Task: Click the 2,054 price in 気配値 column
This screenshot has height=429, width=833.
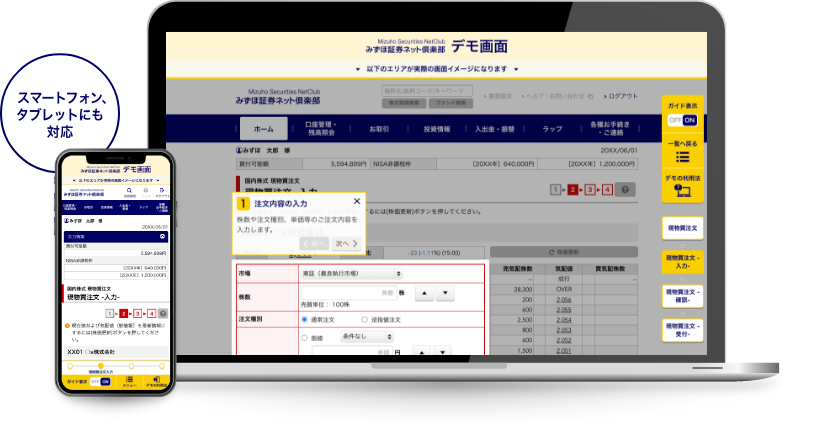Action: click(564, 320)
